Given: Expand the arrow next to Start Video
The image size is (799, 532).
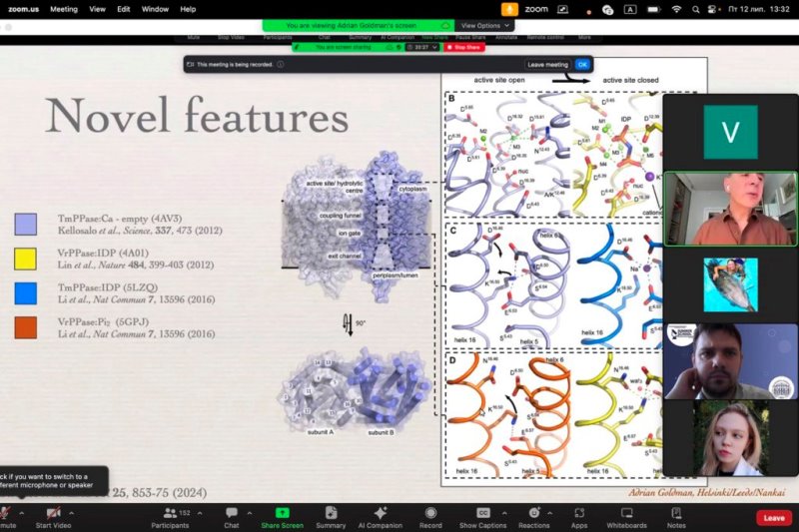Looking at the screenshot, I should point(71,513).
